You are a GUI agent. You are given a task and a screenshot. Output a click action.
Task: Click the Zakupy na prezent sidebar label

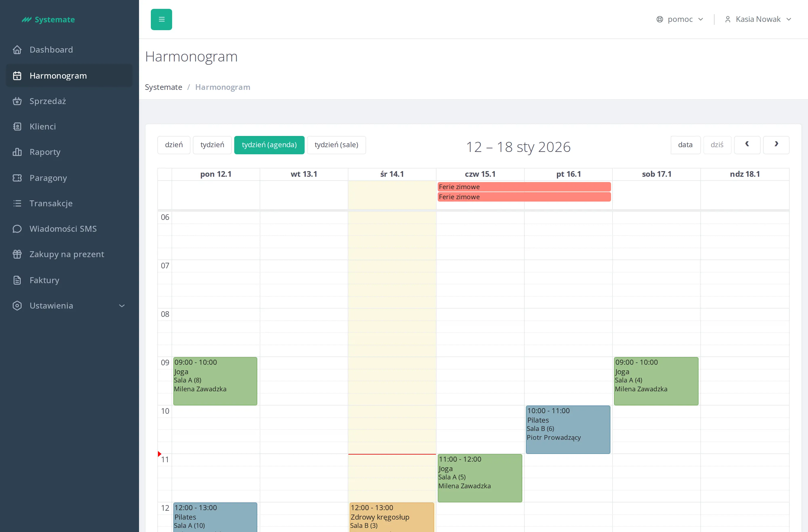(67, 254)
